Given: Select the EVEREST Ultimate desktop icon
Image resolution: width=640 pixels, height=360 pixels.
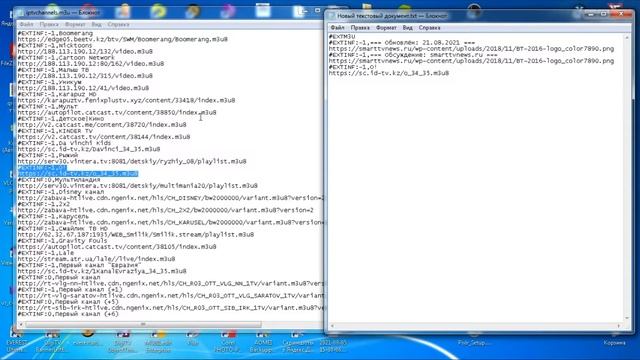Looking at the screenshot, I should tap(16, 342).
